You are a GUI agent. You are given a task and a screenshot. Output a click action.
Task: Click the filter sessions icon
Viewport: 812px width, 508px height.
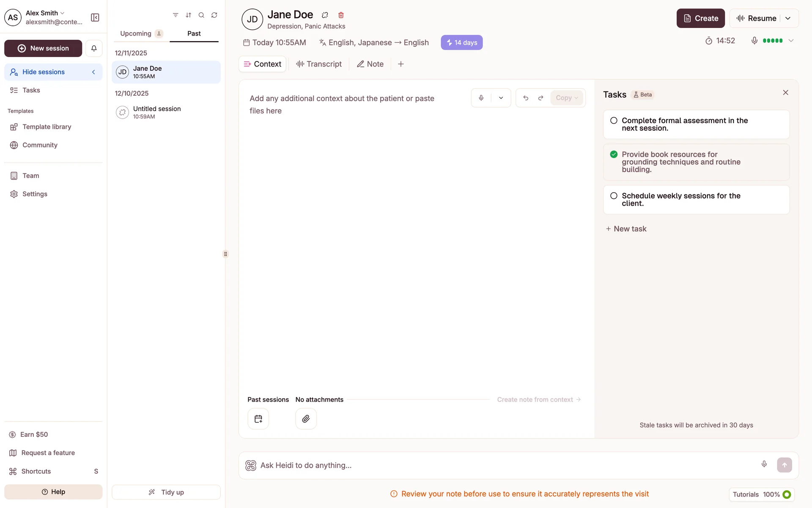tap(176, 15)
